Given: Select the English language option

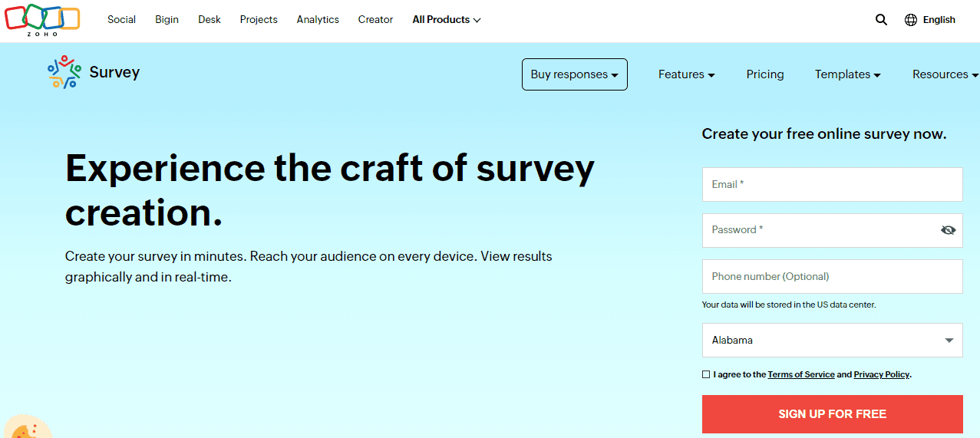Looking at the screenshot, I should tap(939, 20).
